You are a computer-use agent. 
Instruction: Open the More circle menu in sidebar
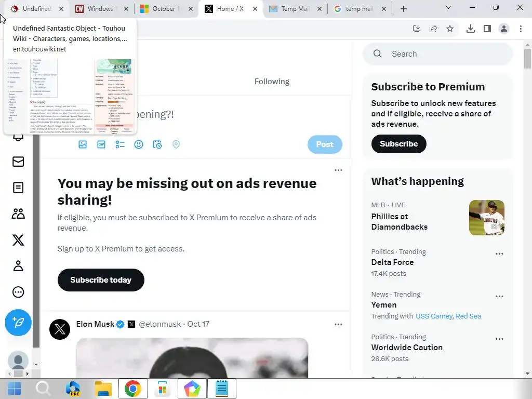pyautogui.click(x=18, y=292)
